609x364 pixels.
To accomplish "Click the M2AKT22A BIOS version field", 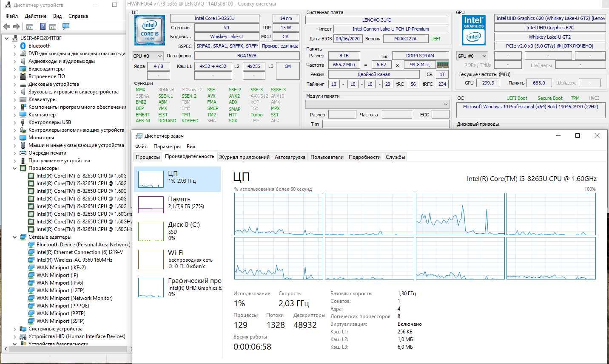I will pyautogui.click(x=405, y=39).
